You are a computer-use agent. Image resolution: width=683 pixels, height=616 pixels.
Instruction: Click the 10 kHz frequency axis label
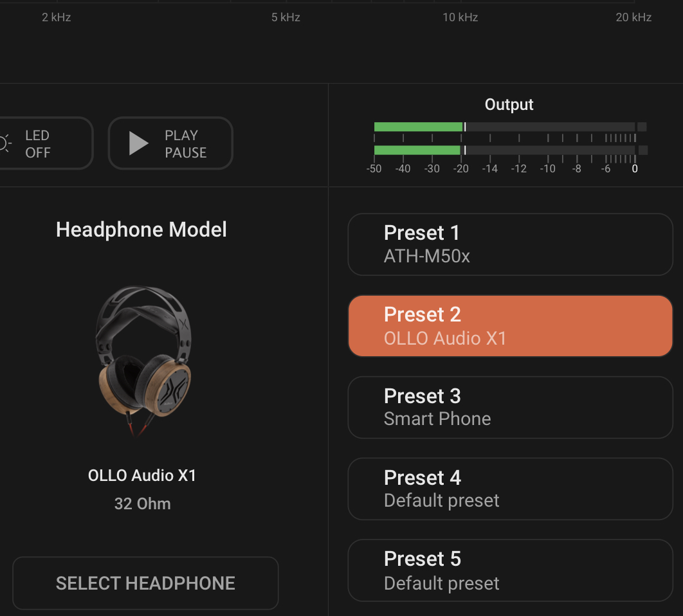pos(460,17)
